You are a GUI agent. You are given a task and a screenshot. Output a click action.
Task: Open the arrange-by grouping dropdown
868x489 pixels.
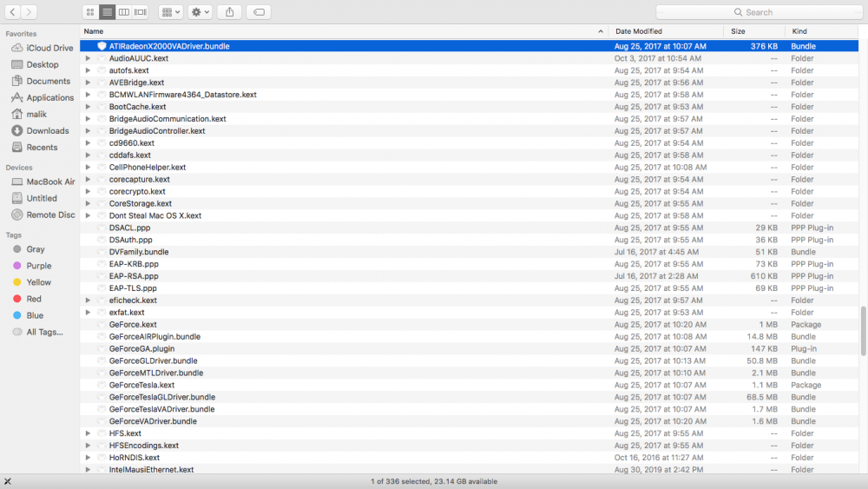point(171,12)
